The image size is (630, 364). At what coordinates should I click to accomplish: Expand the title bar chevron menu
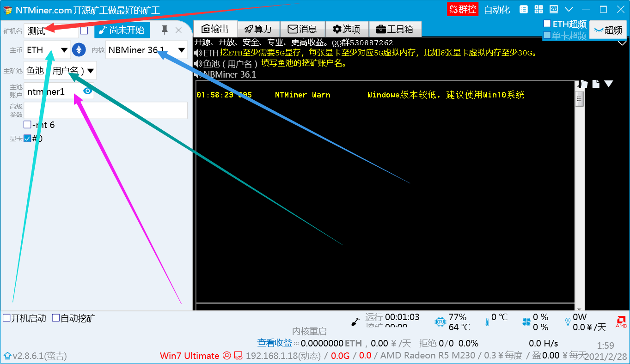569,9
